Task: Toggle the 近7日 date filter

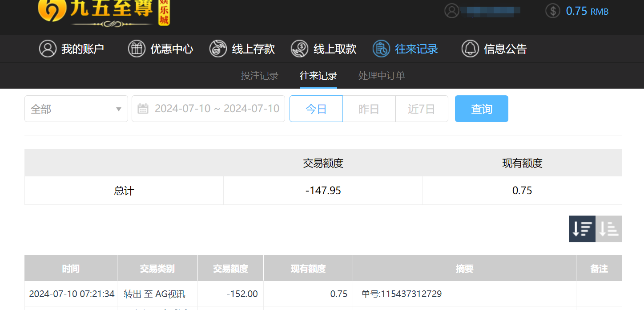Action: click(x=421, y=108)
